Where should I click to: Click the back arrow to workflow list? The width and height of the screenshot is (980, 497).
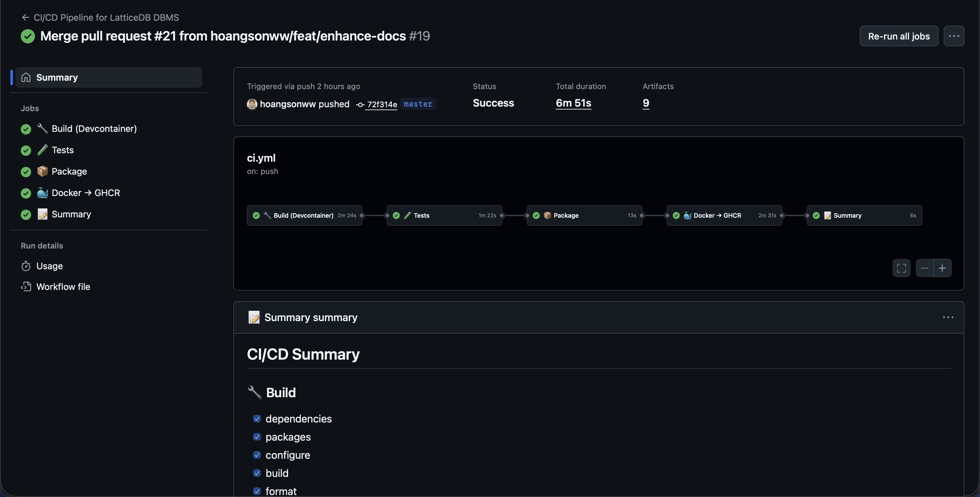point(26,17)
